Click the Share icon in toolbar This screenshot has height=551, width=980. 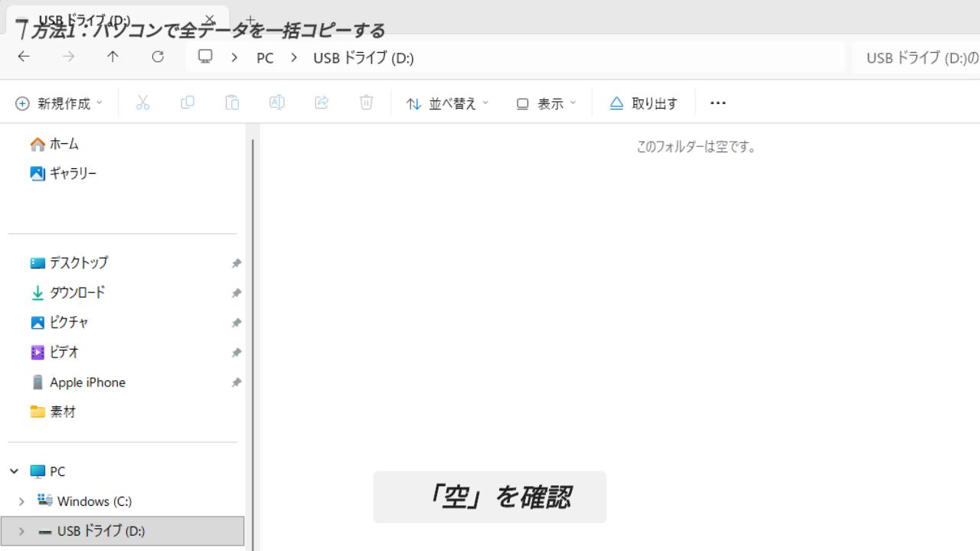click(x=322, y=103)
